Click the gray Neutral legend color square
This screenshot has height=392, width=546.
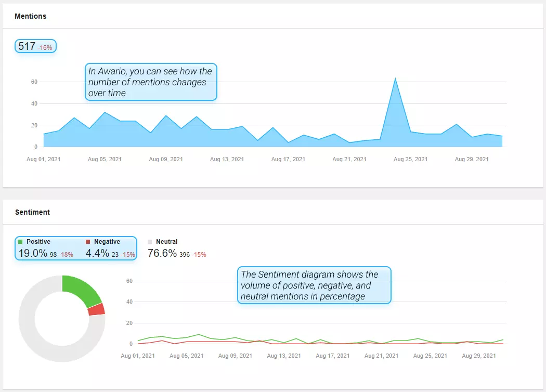tap(150, 242)
